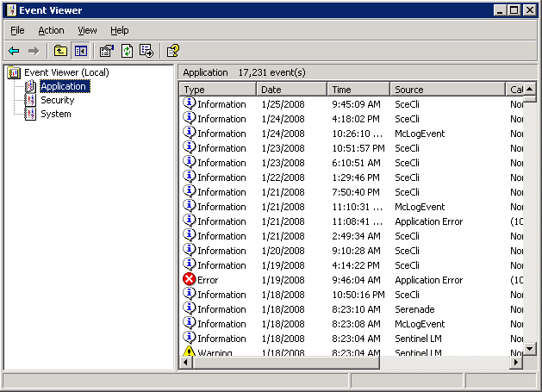The width and height of the screenshot is (542, 392).
Task: Click the Export List toolbar icon
Action: coord(146,51)
